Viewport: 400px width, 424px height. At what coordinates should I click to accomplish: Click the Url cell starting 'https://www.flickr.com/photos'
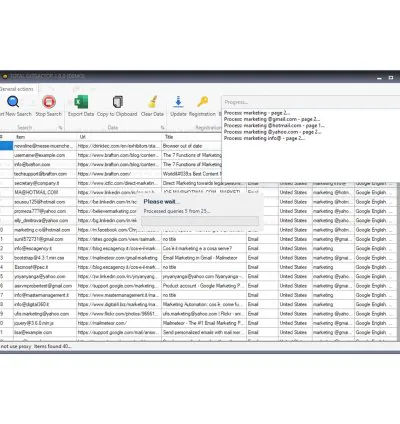click(119, 314)
